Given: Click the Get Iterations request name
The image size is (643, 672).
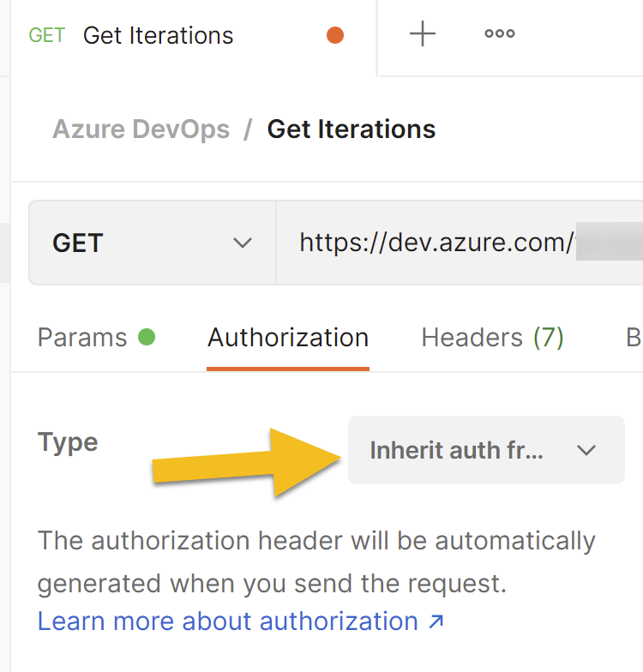Looking at the screenshot, I should click(352, 129).
